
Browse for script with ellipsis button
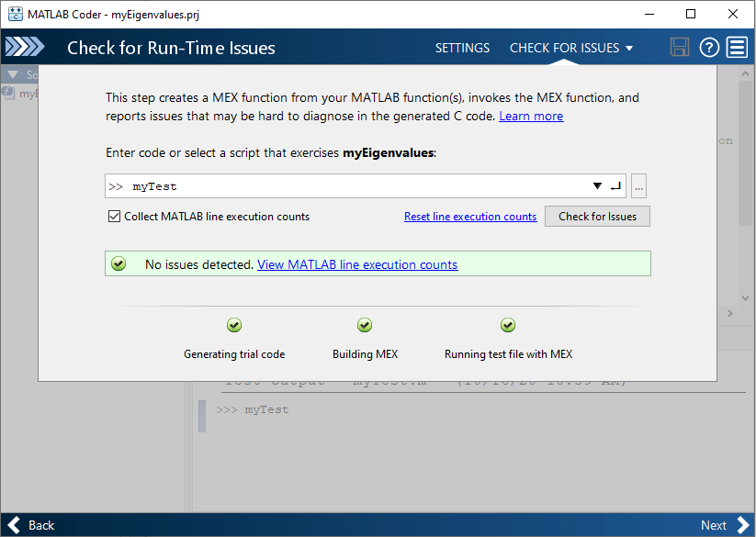638,186
